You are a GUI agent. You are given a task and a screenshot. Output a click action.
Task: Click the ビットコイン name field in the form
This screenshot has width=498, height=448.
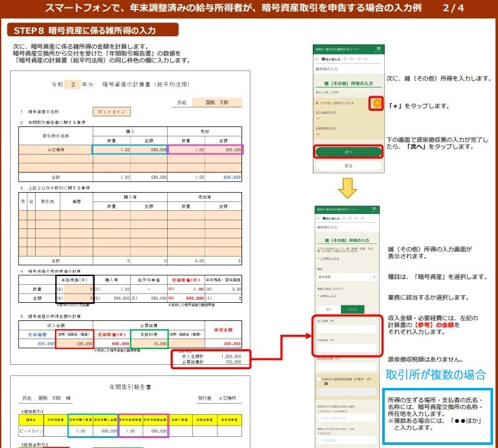[111, 111]
